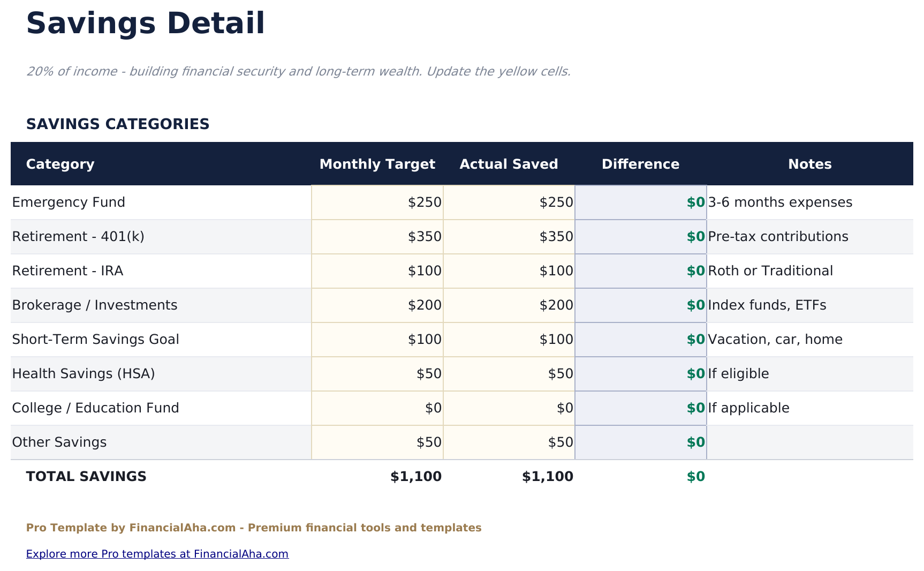
Task: Select the Short-Term Savings Goal target cell
Action: (376, 339)
